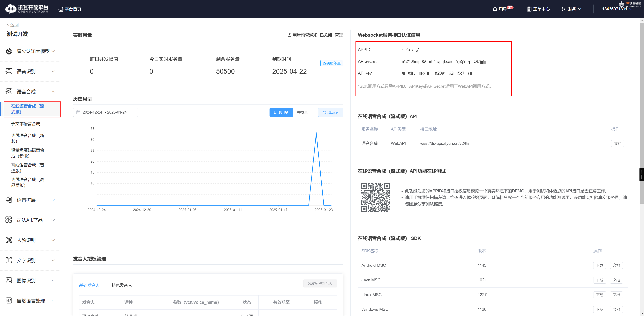644x316 pixels.
Task: Open account 18436071891 dropdown
Action: [x=631, y=9]
